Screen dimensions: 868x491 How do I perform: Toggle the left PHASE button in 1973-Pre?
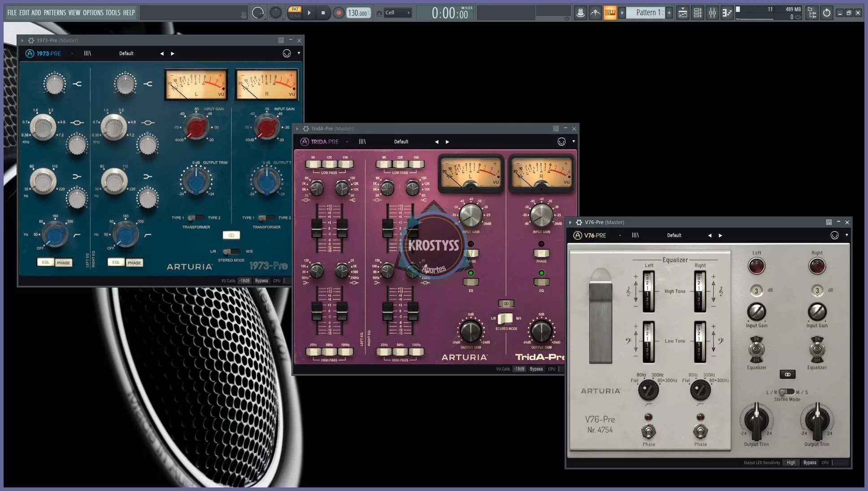[x=63, y=263]
